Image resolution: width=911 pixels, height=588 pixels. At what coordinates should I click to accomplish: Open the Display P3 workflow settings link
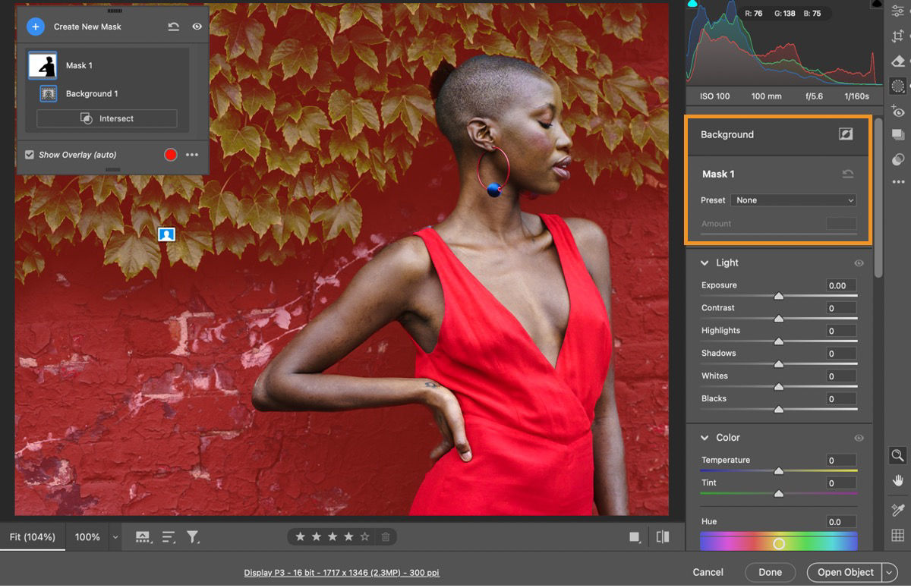tap(341, 573)
